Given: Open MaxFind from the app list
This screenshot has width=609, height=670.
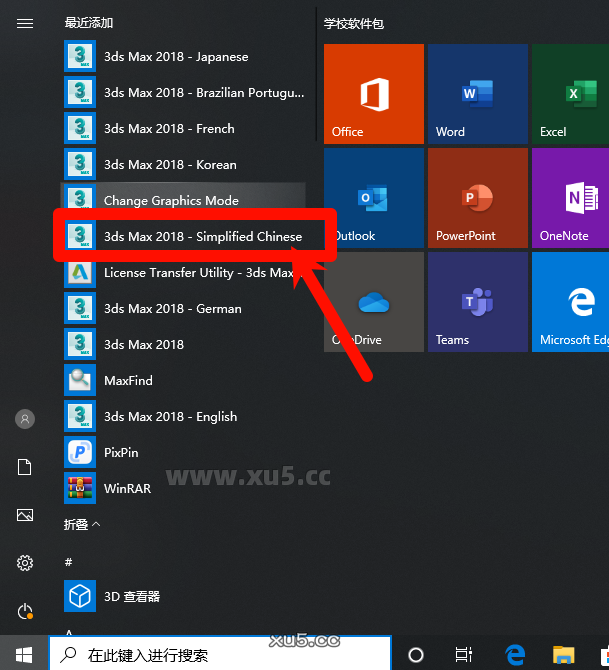Looking at the screenshot, I should pos(128,380).
